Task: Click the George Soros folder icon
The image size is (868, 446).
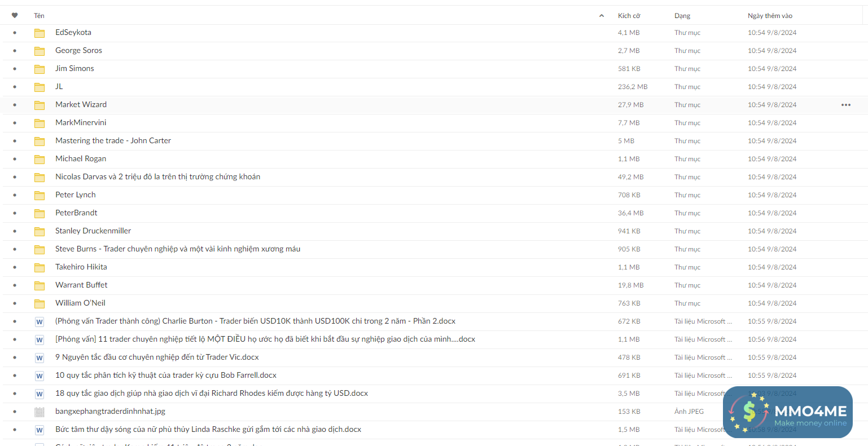Action: click(x=40, y=51)
